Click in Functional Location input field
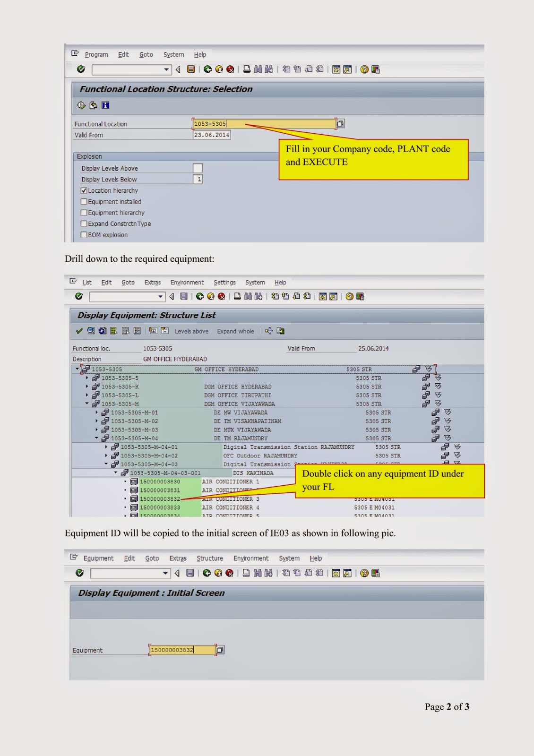 point(264,124)
